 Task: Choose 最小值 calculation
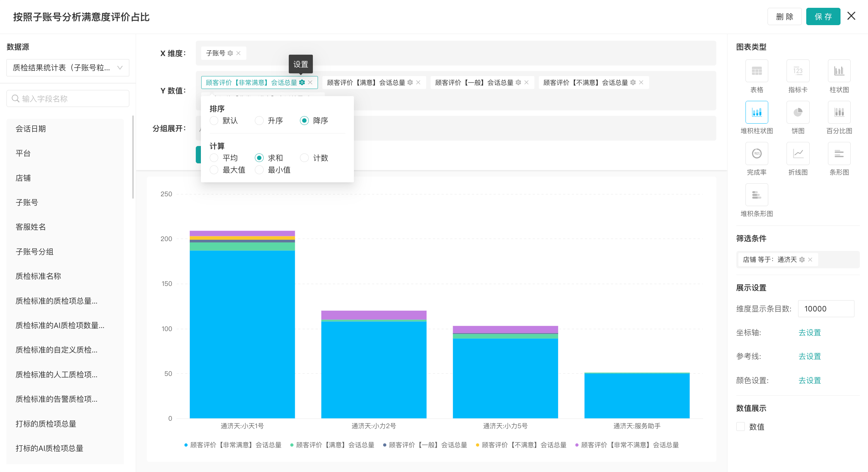[259, 170]
